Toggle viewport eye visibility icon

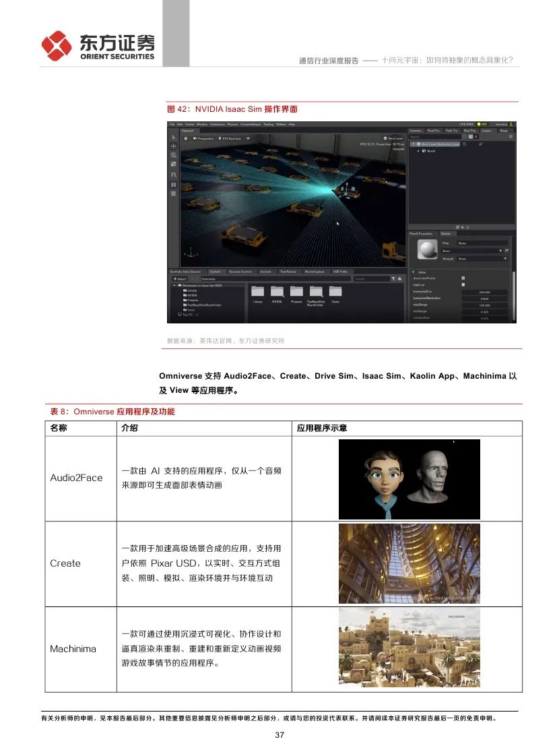point(248,138)
